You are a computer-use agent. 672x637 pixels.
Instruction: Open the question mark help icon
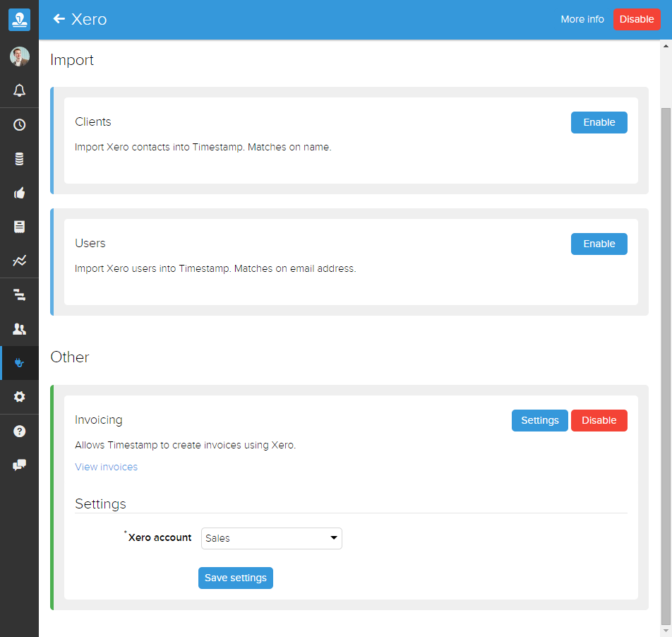click(19, 431)
